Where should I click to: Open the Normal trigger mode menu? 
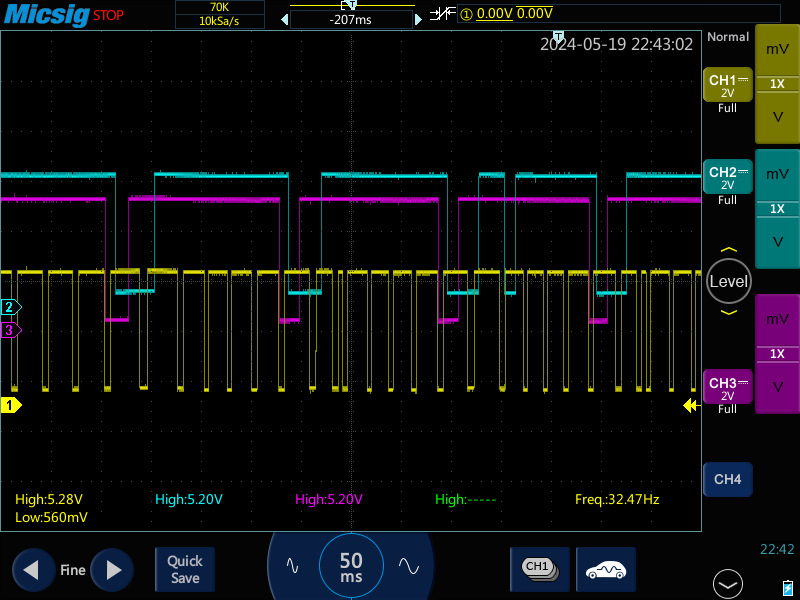tap(727, 37)
